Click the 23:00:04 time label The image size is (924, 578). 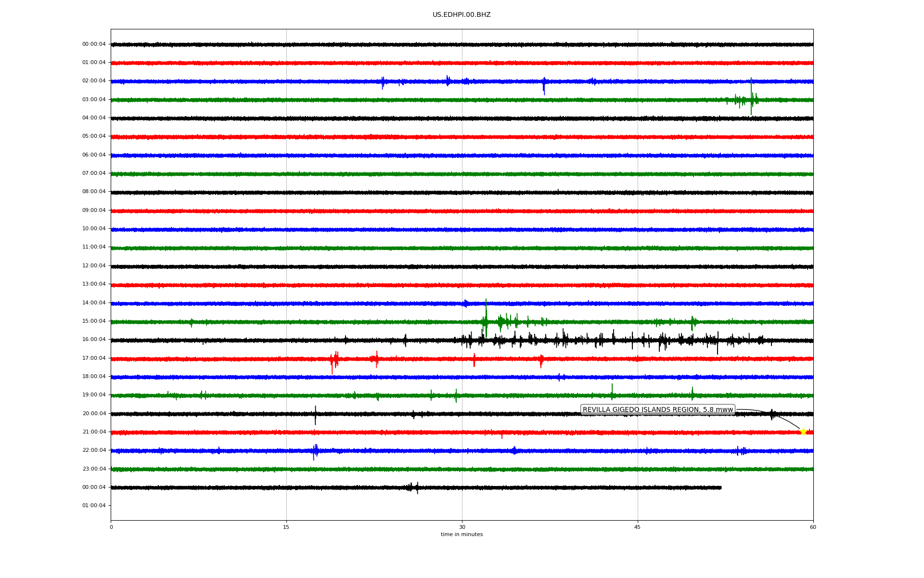click(x=94, y=469)
